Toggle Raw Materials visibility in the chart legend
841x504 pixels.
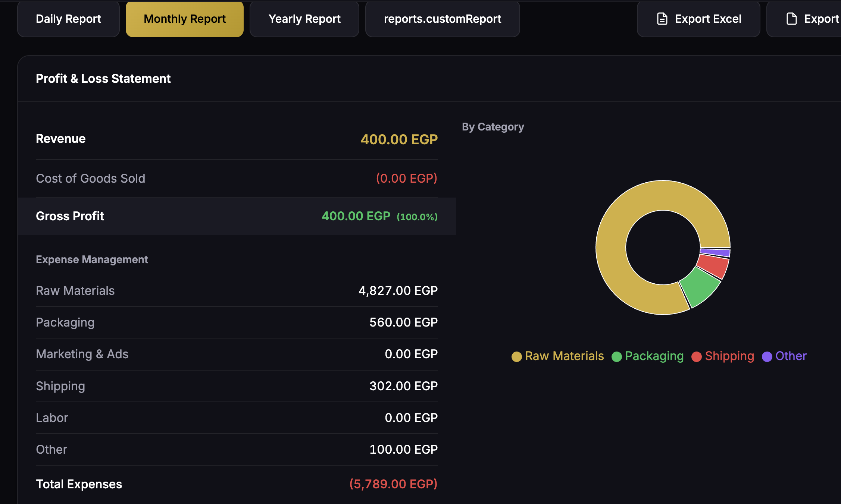tap(557, 356)
